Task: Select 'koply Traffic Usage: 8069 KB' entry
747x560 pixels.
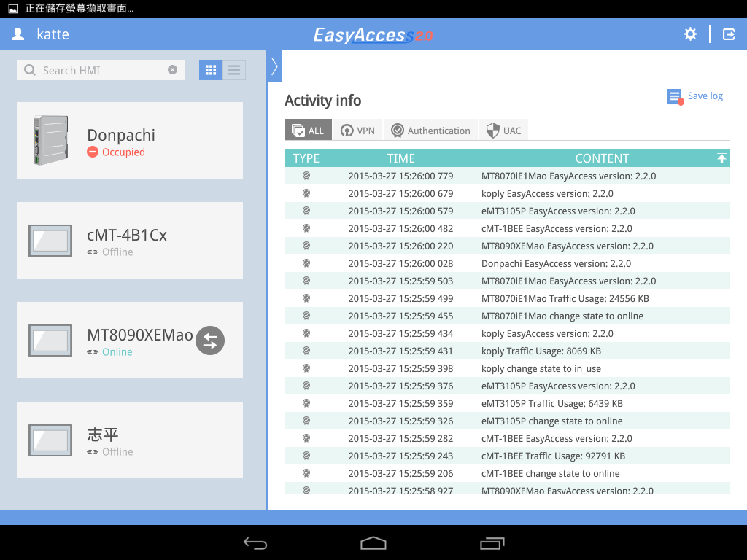Action: (507, 351)
